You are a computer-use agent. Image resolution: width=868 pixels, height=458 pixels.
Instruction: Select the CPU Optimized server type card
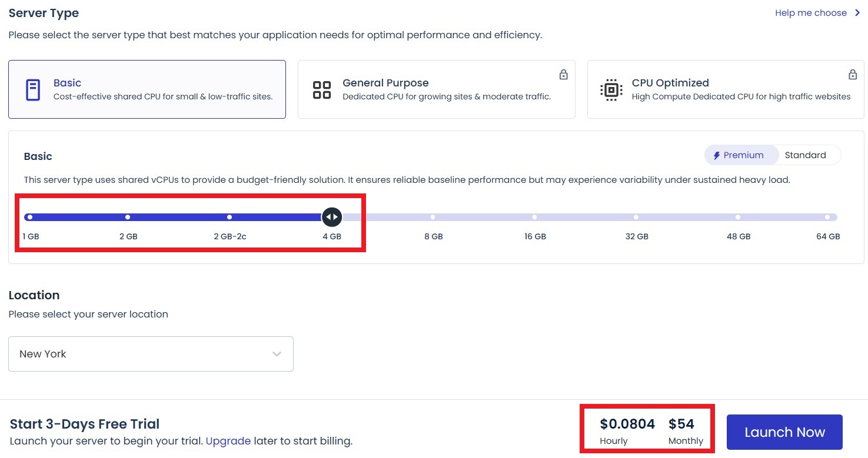[726, 89]
